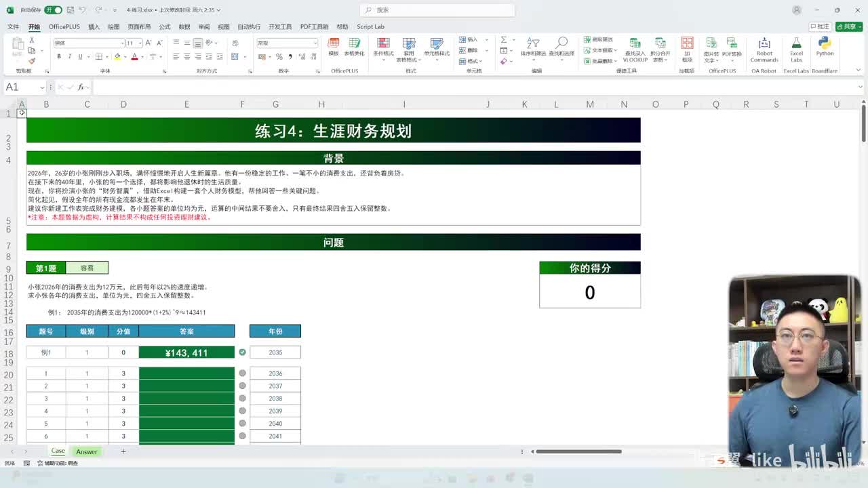
Task: Click the 加载项 add-ins icon
Action: click(687, 43)
